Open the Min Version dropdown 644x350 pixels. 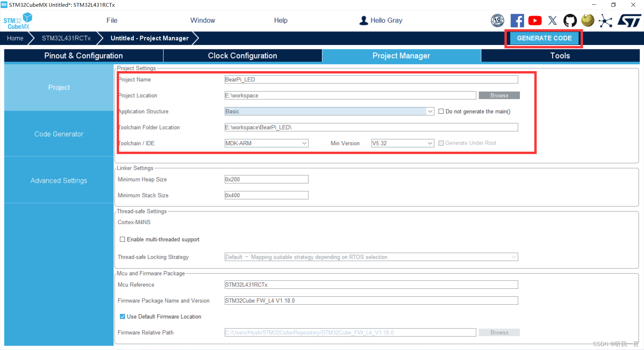coord(402,143)
